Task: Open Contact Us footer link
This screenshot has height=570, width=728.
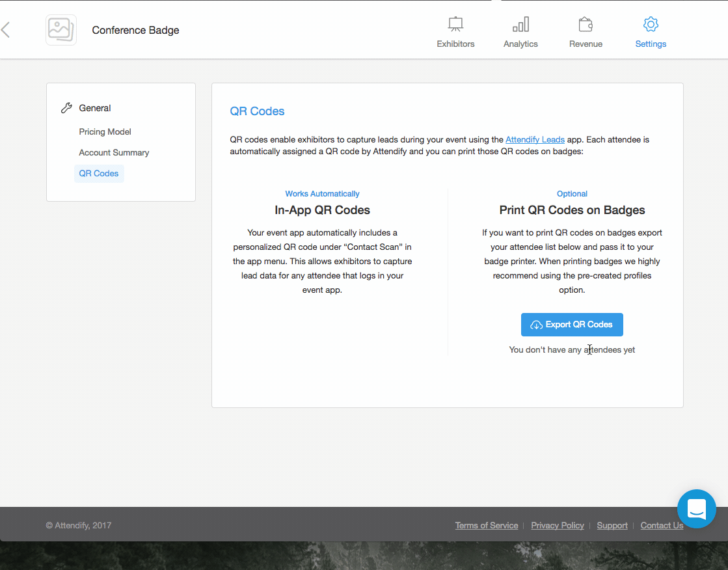Action: (662, 525)
